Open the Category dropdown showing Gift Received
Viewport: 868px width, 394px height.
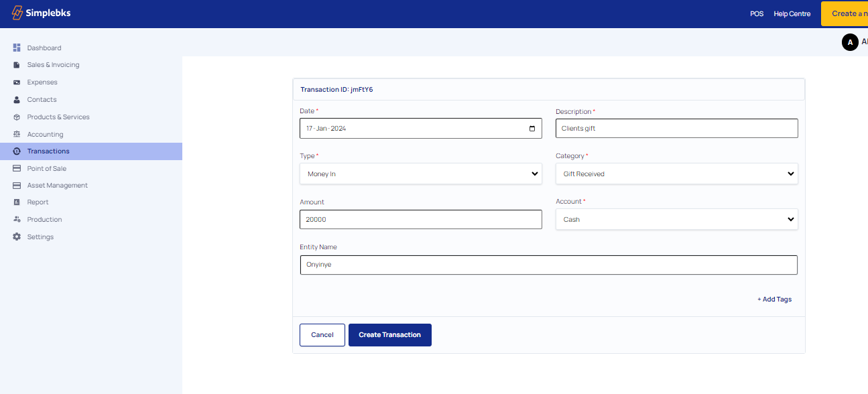(x=677, y=174)
